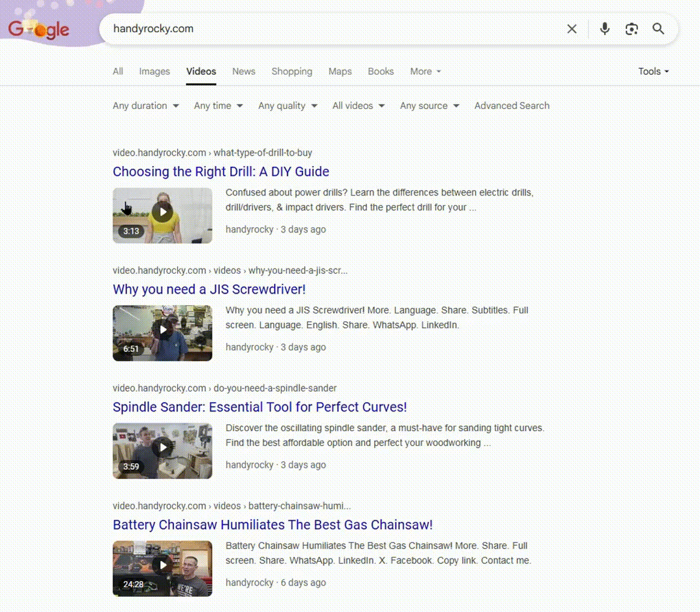
Task: Open the Any source filter
Action: (430, 106)
